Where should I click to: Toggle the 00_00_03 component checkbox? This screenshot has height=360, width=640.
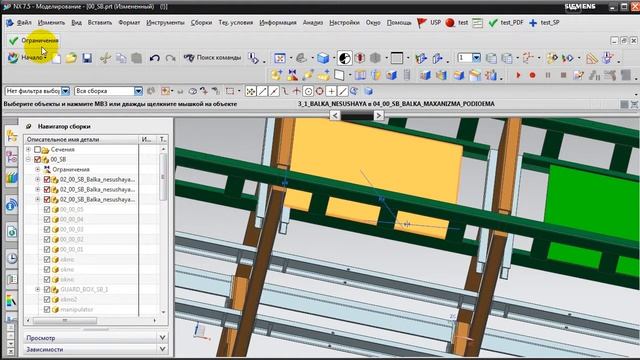(x=47, y=229)
